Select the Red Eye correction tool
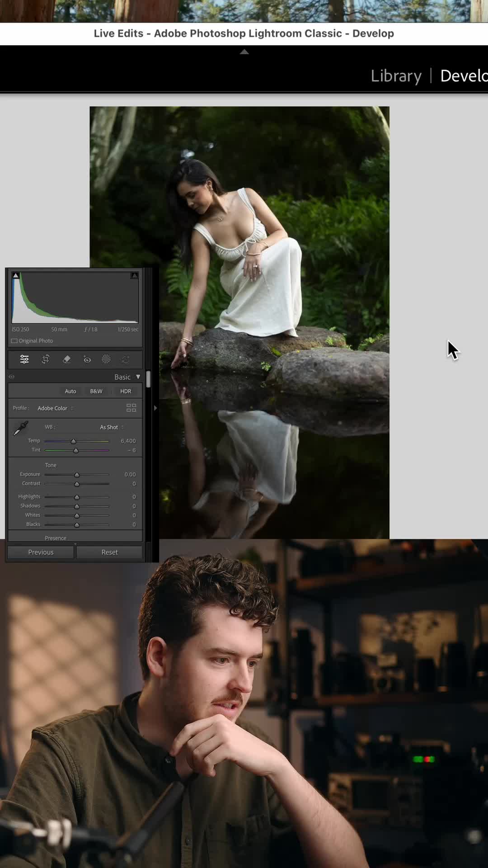Viewport: 488px width, 868px height. [x=87, y=359]
